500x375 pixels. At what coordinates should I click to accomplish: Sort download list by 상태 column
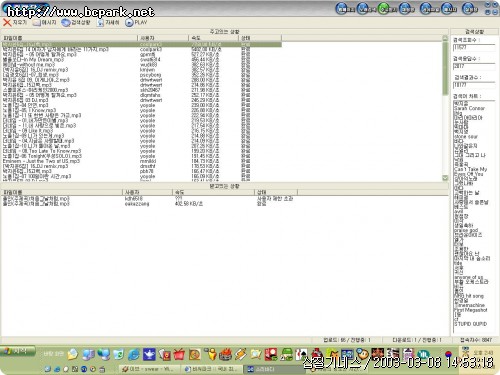[x=276, y=192]
